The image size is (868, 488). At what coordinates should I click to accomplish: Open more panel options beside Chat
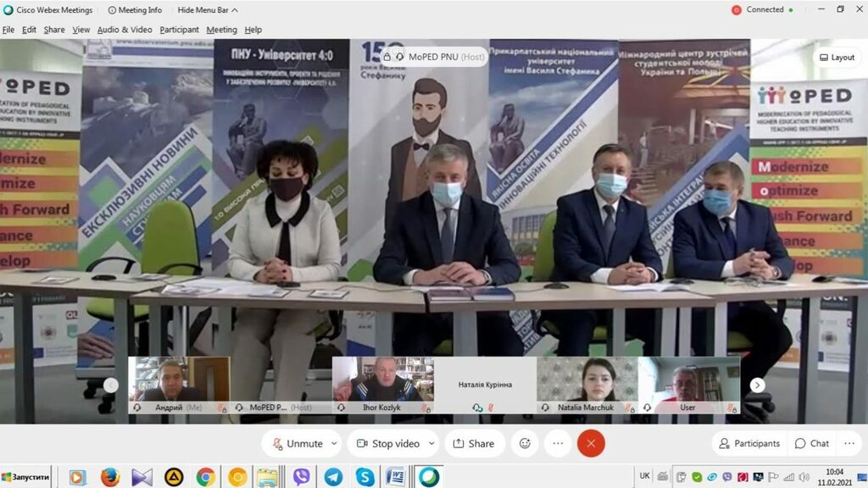849,443
